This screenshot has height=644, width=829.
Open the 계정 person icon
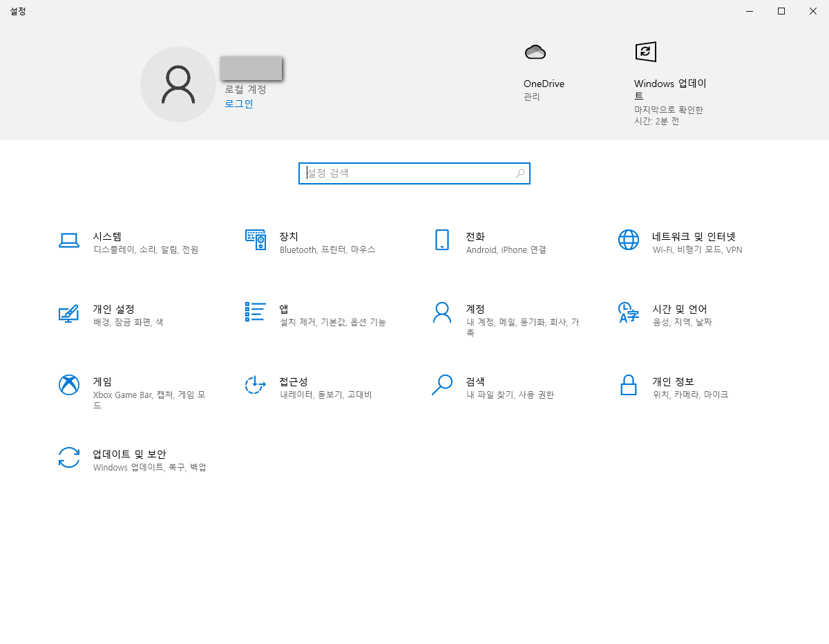click(442, 312)
